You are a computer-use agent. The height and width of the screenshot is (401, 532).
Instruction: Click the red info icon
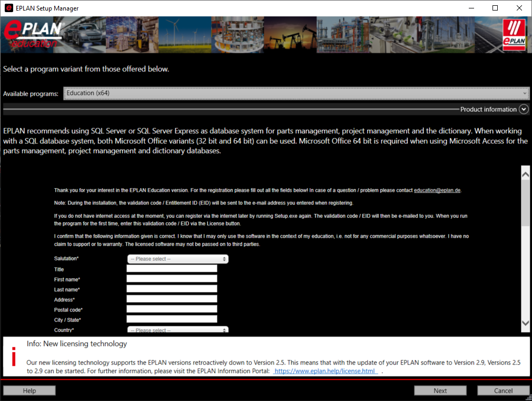coord(14,357)
